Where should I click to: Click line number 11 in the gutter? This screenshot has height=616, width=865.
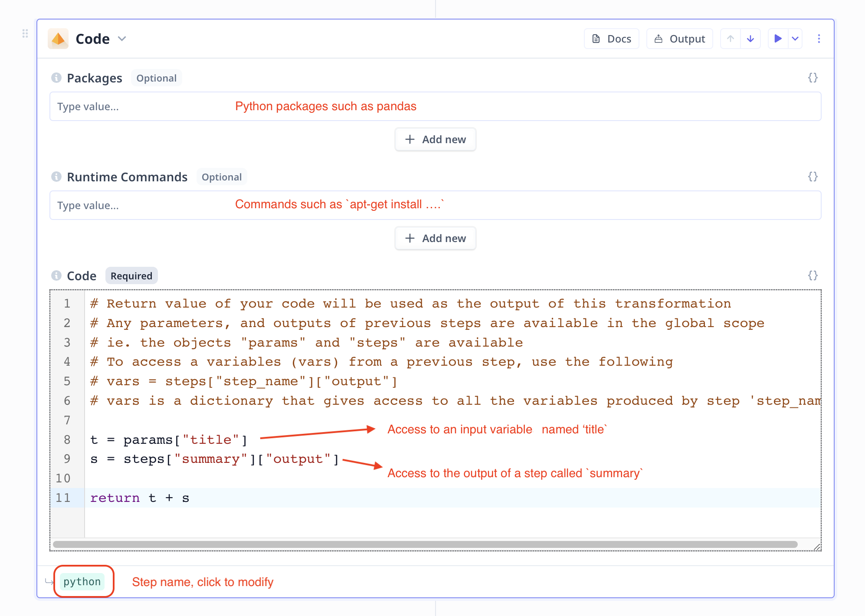[63, 498]
